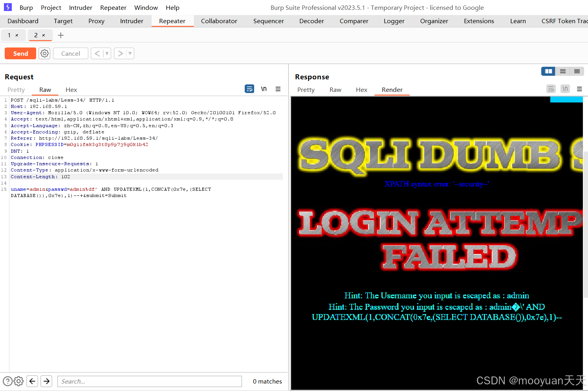Jump to next search match
Viewport: 588px width, 391px height.
pyautogui.click(x=46, y=381)
